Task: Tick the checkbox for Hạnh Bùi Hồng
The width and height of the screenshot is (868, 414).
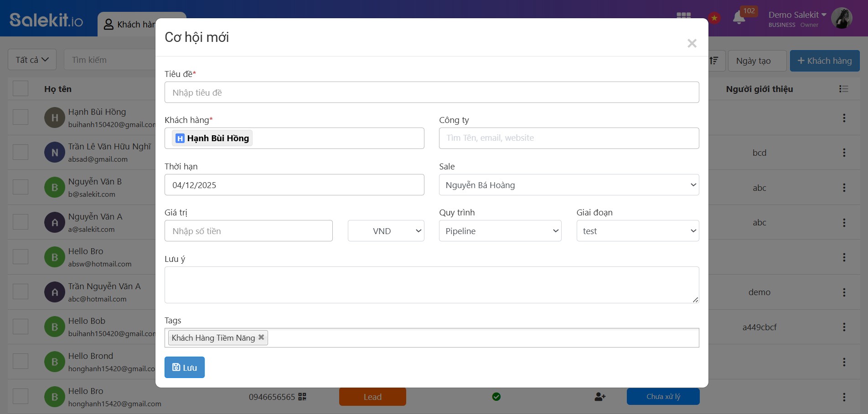Action: tap(21, 118)
